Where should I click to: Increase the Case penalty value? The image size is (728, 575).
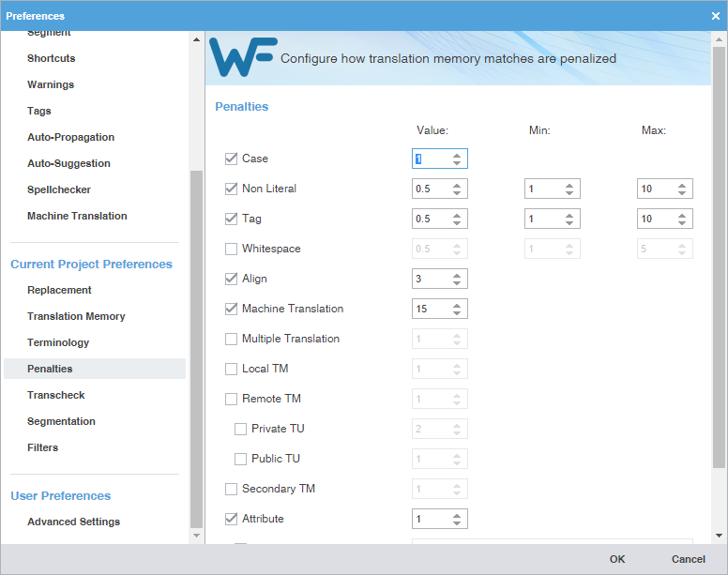click(x=457, y=155)
